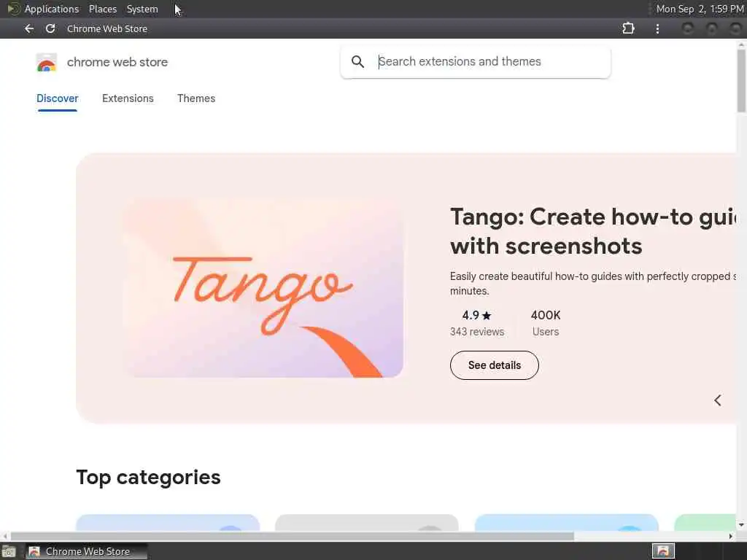Click the magnifier search icon

point(357,61)
